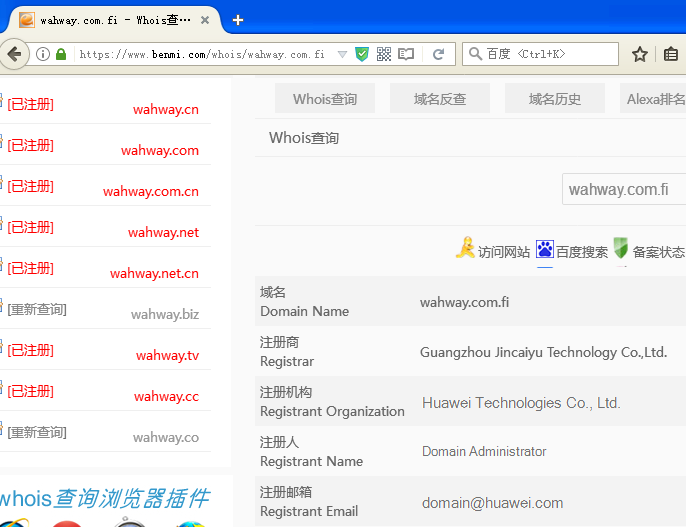Screen dimensions: 686x527
Task: Show the QR code for this page
Action: click(x=384, y=54)
